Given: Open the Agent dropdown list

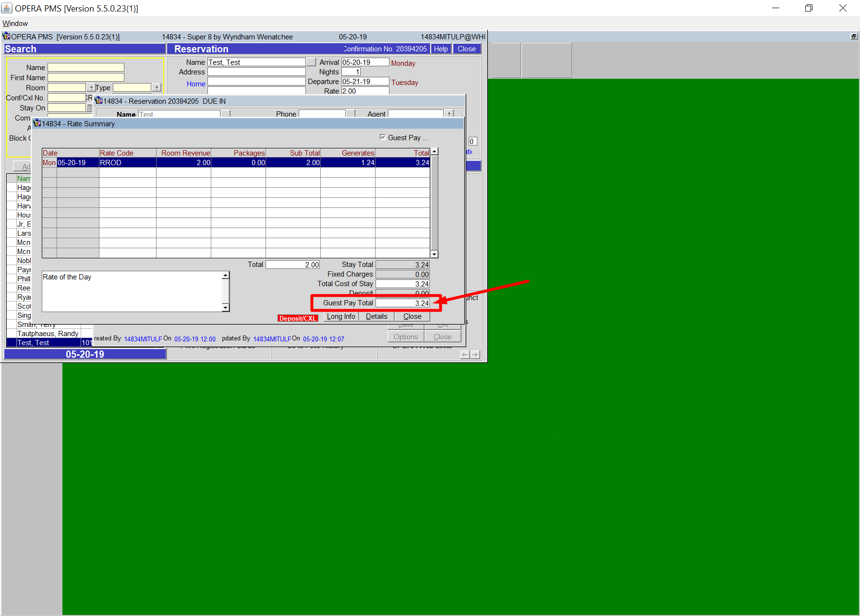Looking at the screenshot, I should [449, 114].
